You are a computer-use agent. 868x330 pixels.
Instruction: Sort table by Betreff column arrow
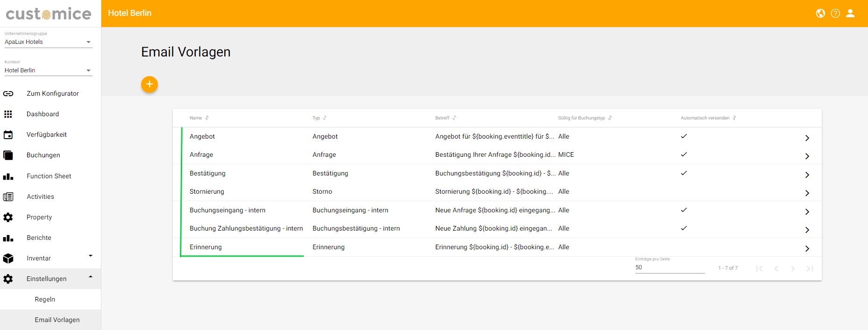454,118
